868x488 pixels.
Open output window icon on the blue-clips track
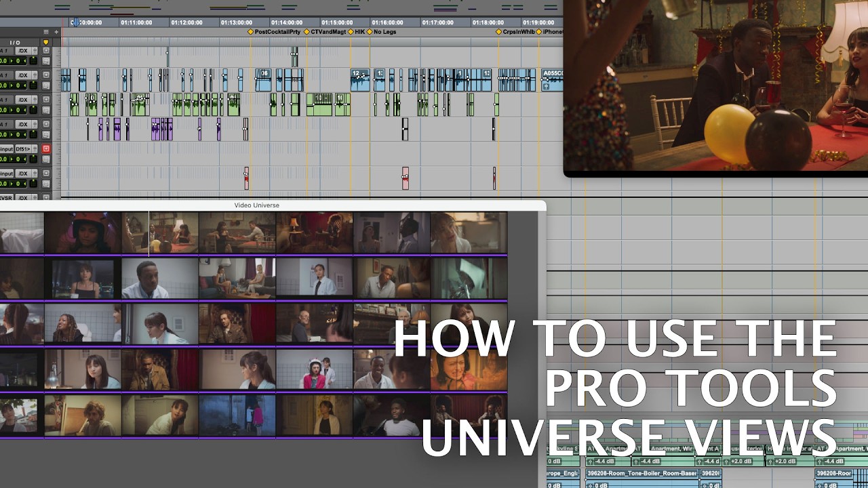coord(33,75)
